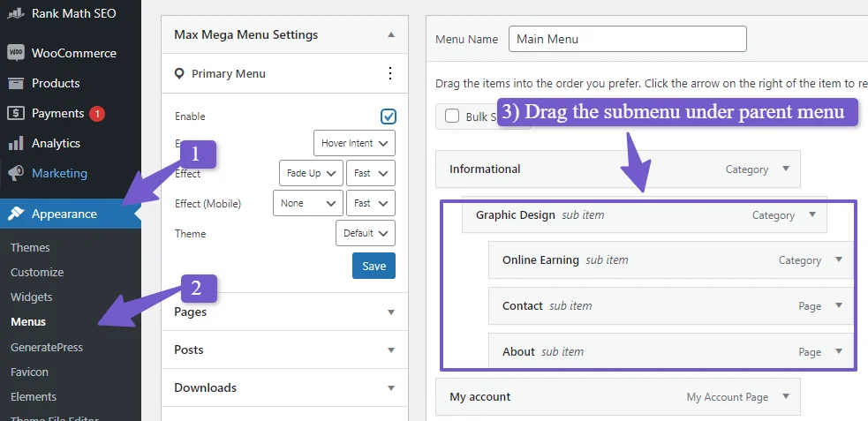Go to Elements submenu

(x=34, y=396)
